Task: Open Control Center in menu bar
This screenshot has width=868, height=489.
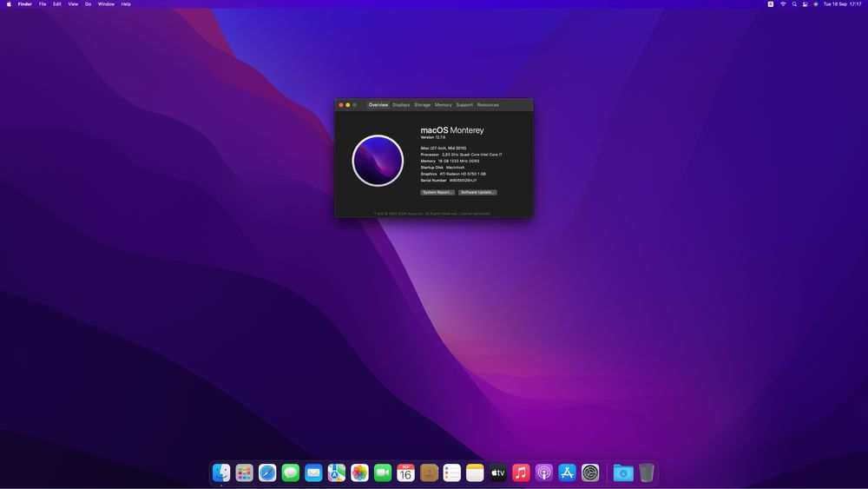Action: pyautogui.click(x=805, y=3)
